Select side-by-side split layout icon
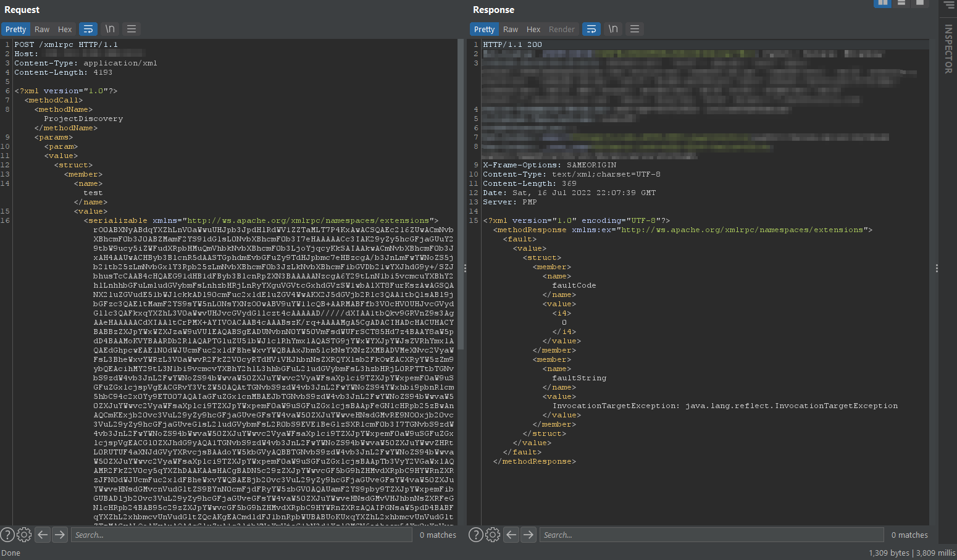This screenshot has width=957, height=560. point(883,3)
